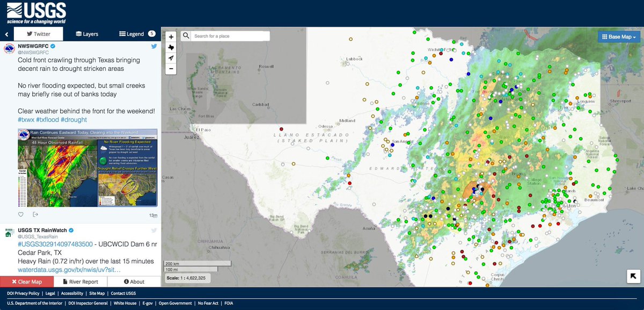The height and width of the screenshot is (310, 644).
Task: Open the Open Government link
Action: (x=175, y=304)
